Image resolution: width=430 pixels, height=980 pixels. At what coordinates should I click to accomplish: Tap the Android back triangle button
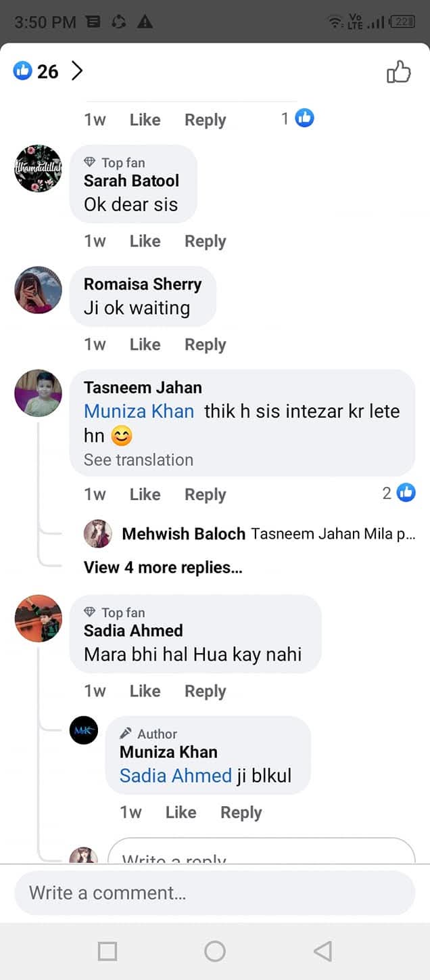coord(323,952)
